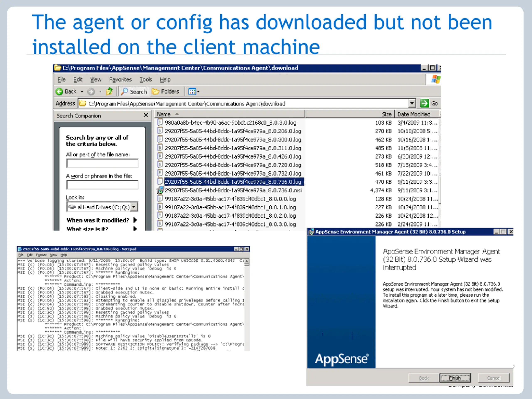Viewport: 532px width, 399px height.
Task: Select file 99187a22 8.0.3.0.log
Action: pyautogui.click(x=230, y=224)
